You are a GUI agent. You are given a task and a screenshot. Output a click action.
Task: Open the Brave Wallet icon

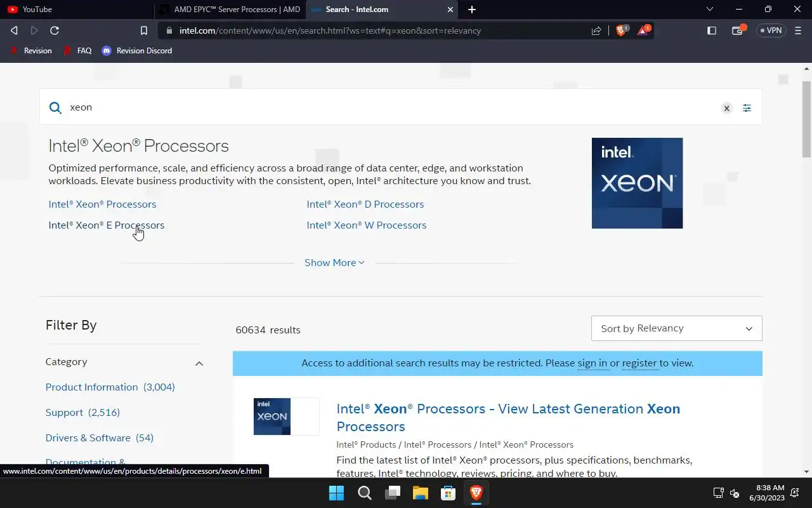(738, 30)
